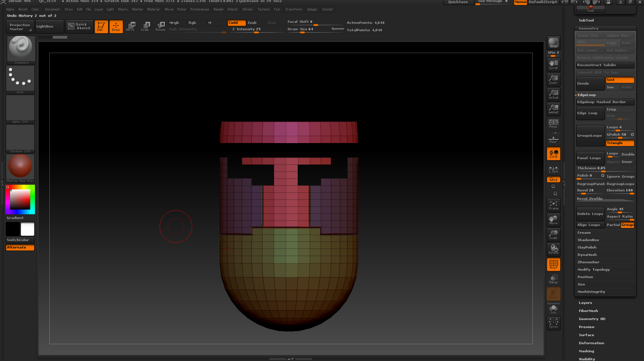Open Quick Sketch tool
The width and height of the screenshot is (644, 361).
(79, 26)
